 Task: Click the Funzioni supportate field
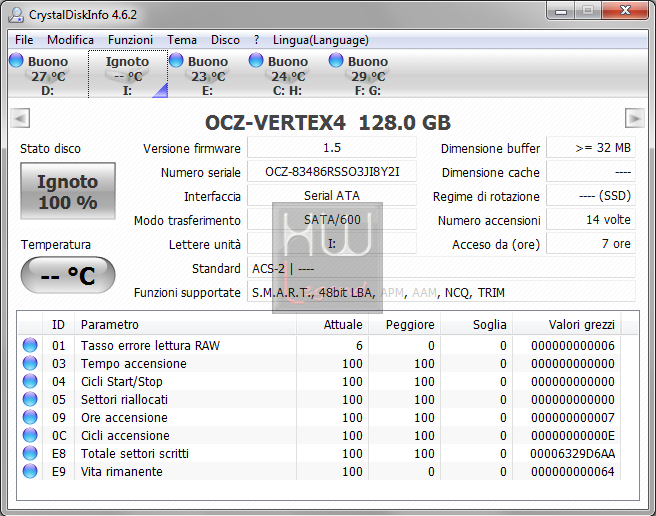click(x=441, y=292)
